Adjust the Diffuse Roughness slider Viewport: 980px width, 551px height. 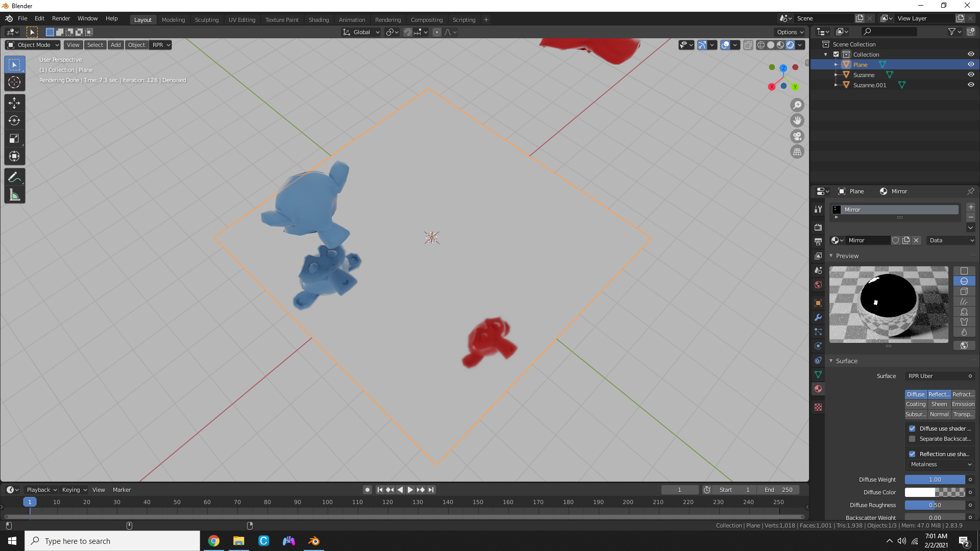click(x=935, y=505)
